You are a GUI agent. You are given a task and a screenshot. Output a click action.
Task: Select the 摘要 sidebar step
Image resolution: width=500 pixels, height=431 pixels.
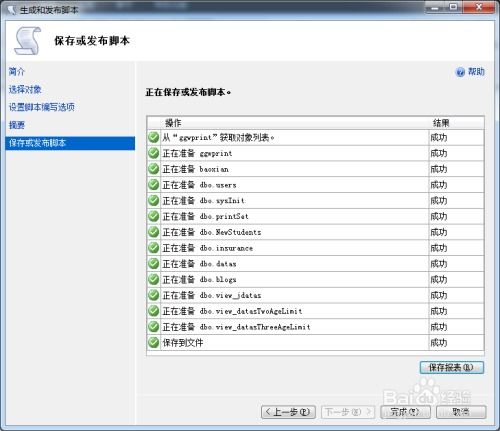[x=17, y=125]
